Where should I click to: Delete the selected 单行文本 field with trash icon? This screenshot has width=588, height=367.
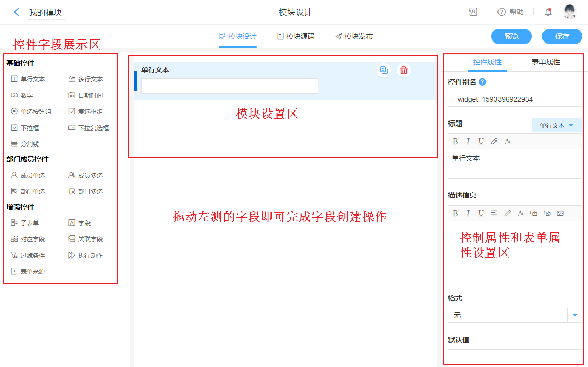(403, 70)
